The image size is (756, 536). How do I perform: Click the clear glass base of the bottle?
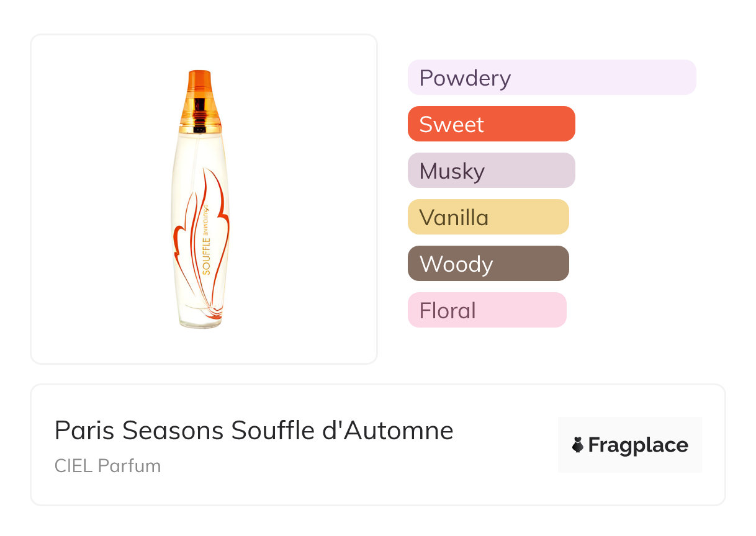(200, 319)
